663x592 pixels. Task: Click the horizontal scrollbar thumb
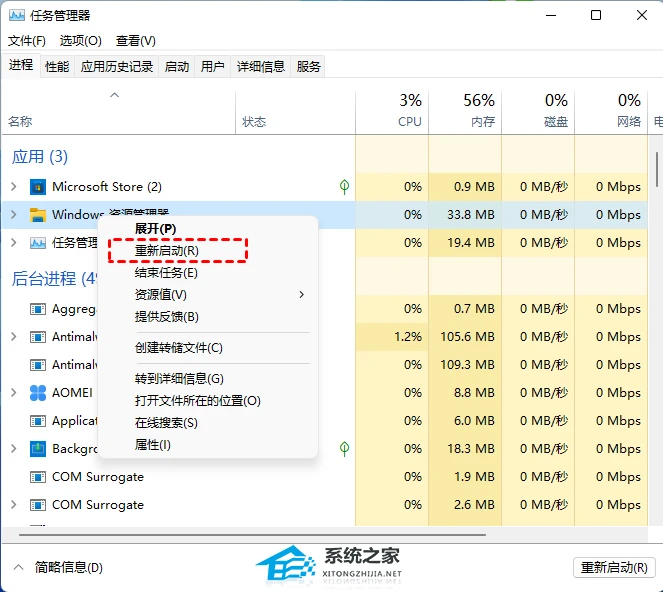pyautogui.click(x=252, y=535)
